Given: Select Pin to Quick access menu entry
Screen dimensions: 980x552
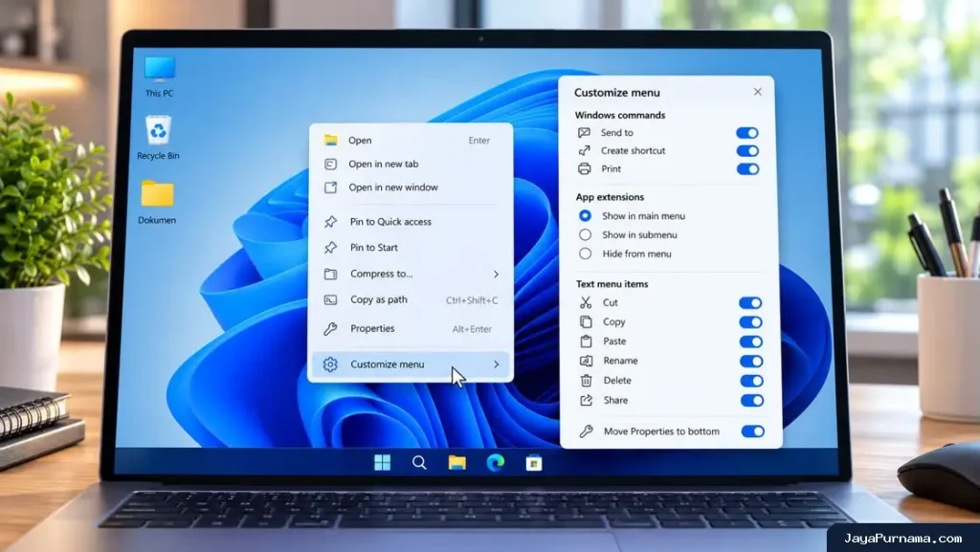Looking at the screenshot, I should click(412, 222).
